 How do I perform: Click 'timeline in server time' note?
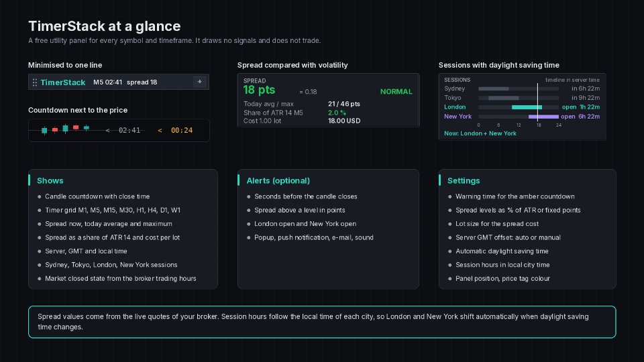(572, 80)
